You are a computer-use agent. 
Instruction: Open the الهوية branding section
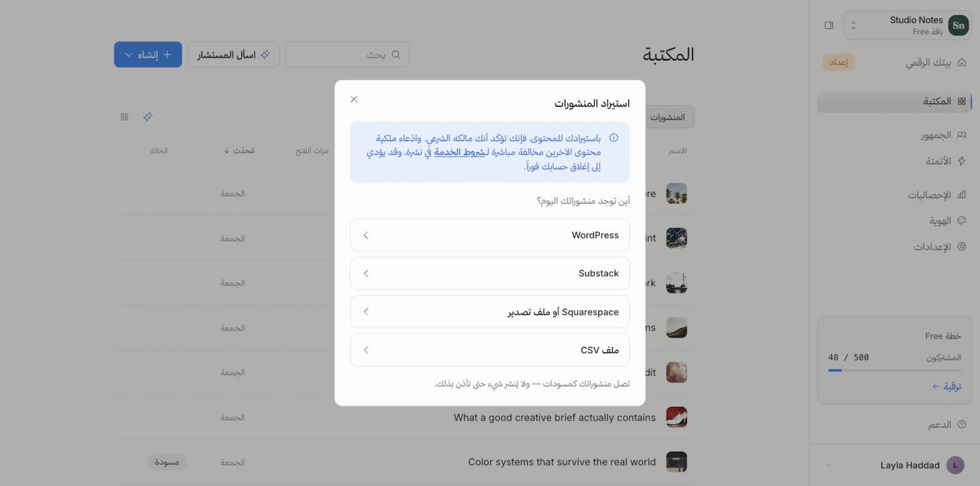[948, 220]
